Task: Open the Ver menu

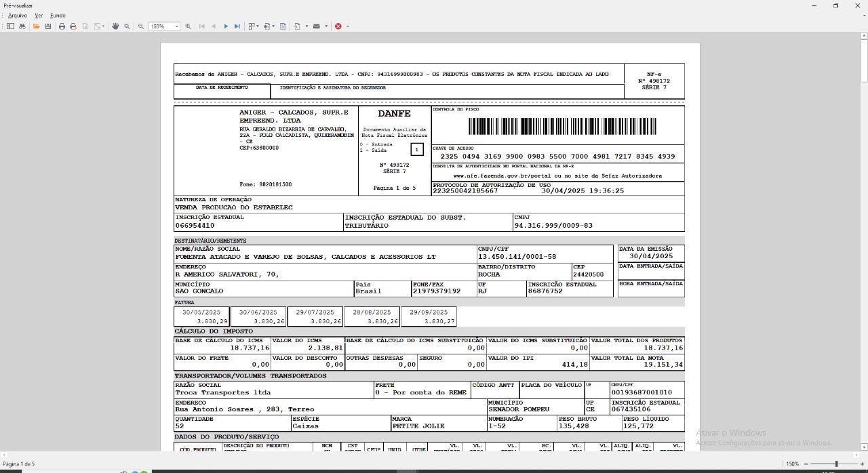Action: pyautogui.click(x=39, y=15)
